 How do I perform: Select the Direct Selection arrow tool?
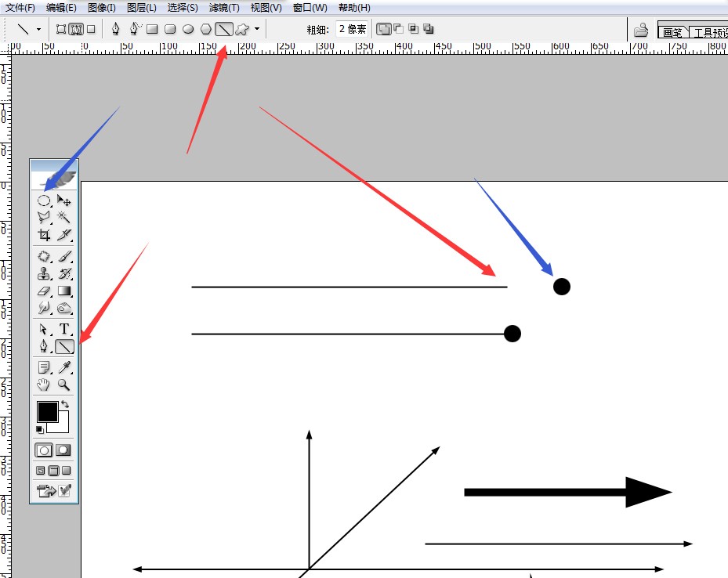click(x=44, y=330)
